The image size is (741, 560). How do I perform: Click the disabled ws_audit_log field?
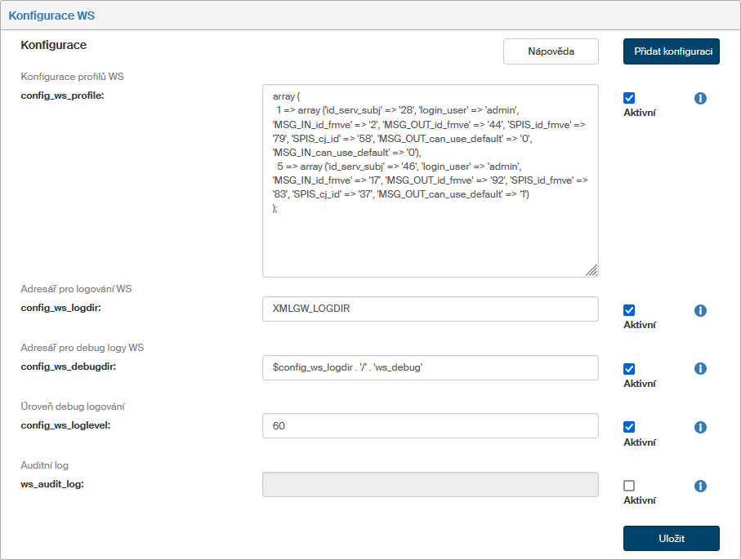point(430,485)
